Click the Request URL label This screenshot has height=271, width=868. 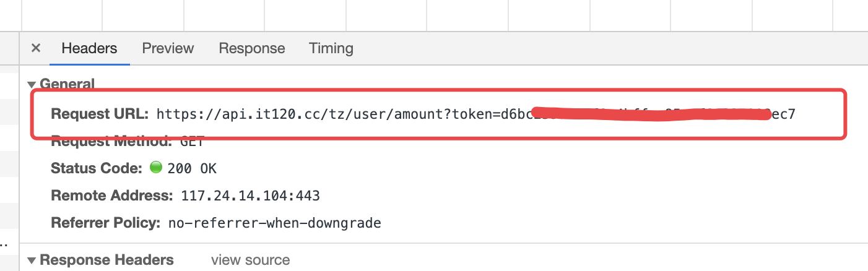pos(100,114)
